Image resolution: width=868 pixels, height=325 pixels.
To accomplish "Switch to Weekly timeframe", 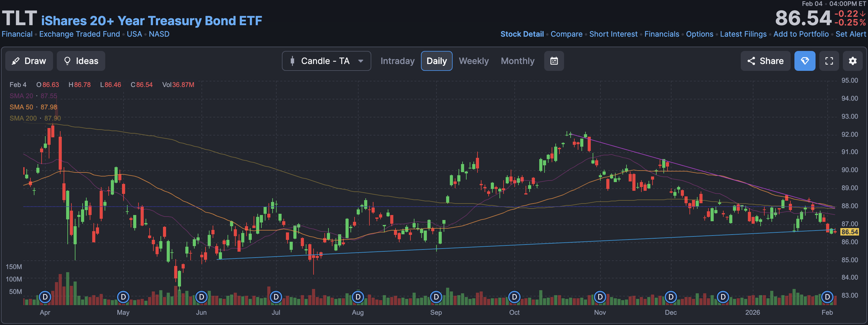I will point(473,61).
